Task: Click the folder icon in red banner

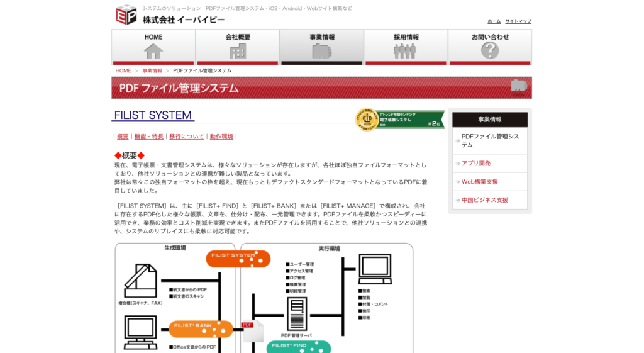Action: pos(519,87)
